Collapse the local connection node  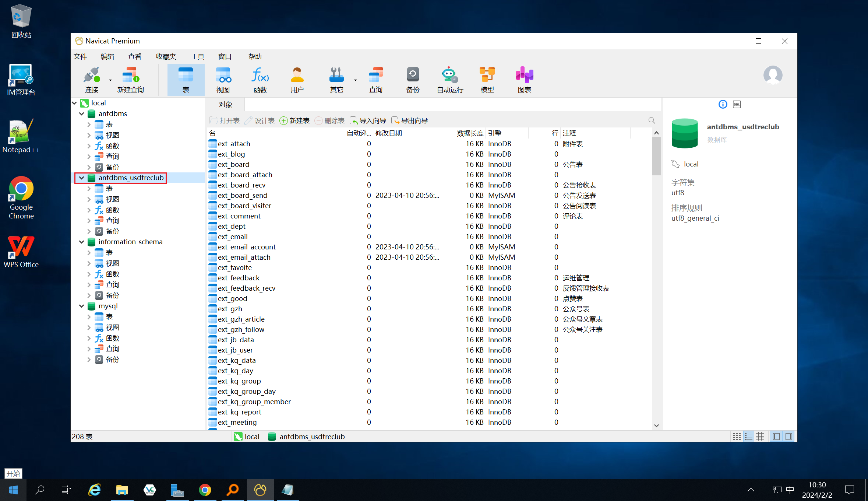[x=75, y=103]
